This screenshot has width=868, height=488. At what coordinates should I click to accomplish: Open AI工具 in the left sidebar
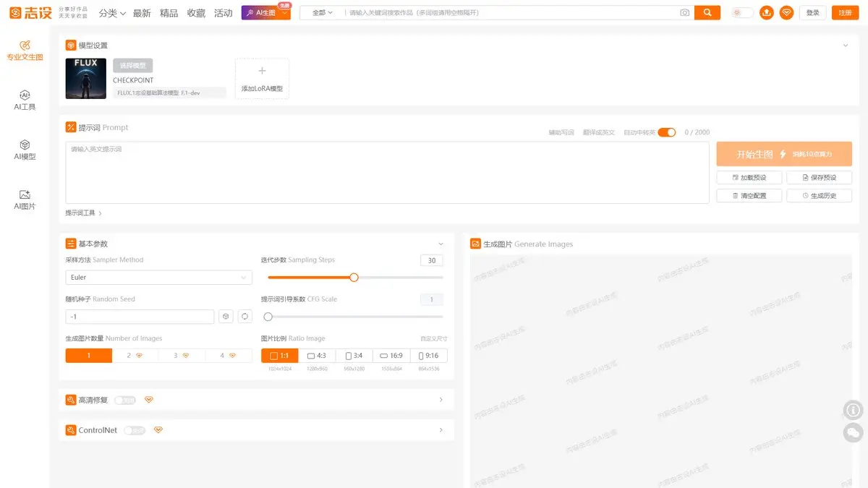tap(25, 100)
